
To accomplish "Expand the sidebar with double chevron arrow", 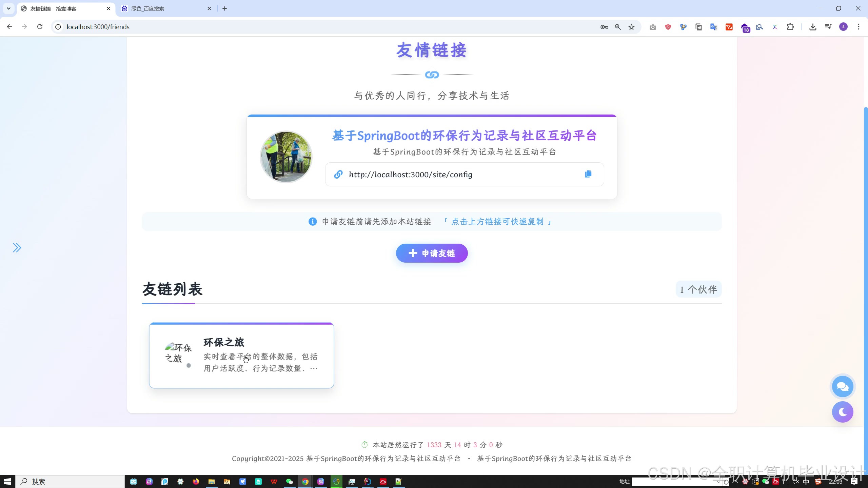I will click(17, 248).
